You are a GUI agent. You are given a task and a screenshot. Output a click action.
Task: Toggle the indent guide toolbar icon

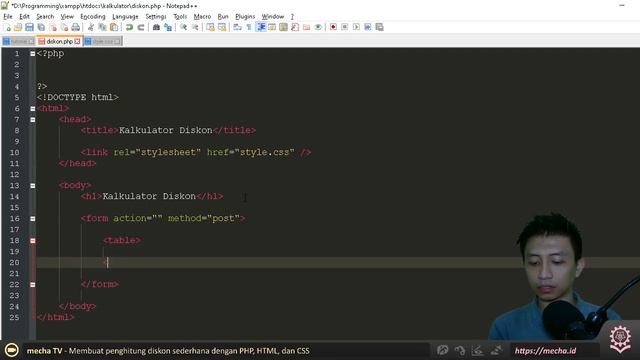[261, 27]
